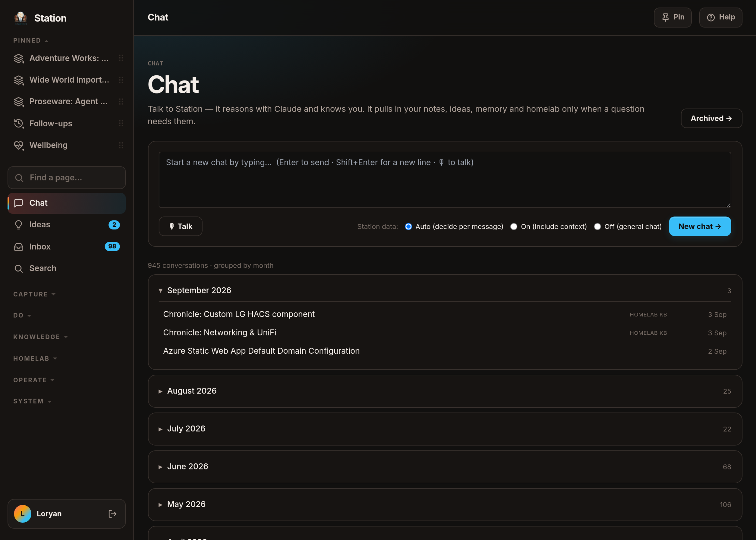756x540 pixels.
Task: Open pinned Adventure Works stack icon
Action: pos(19,58)
